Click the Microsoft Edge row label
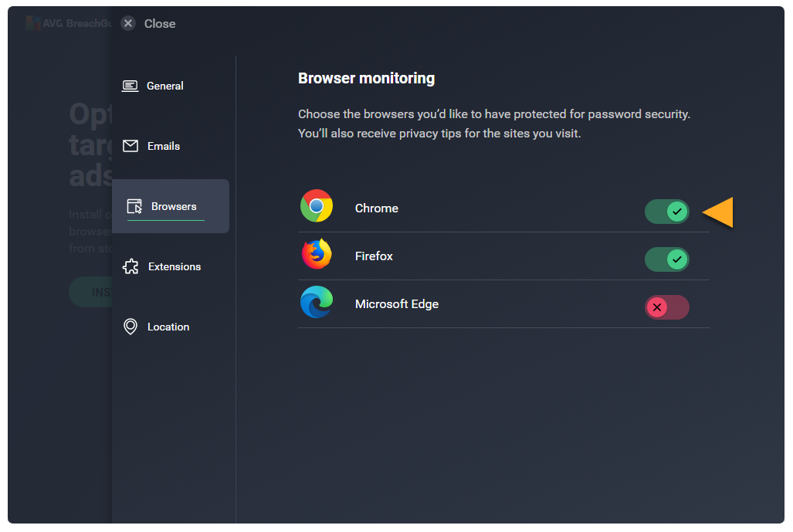The width and height of the screenshot is (793, 532). tap(397, 304)
